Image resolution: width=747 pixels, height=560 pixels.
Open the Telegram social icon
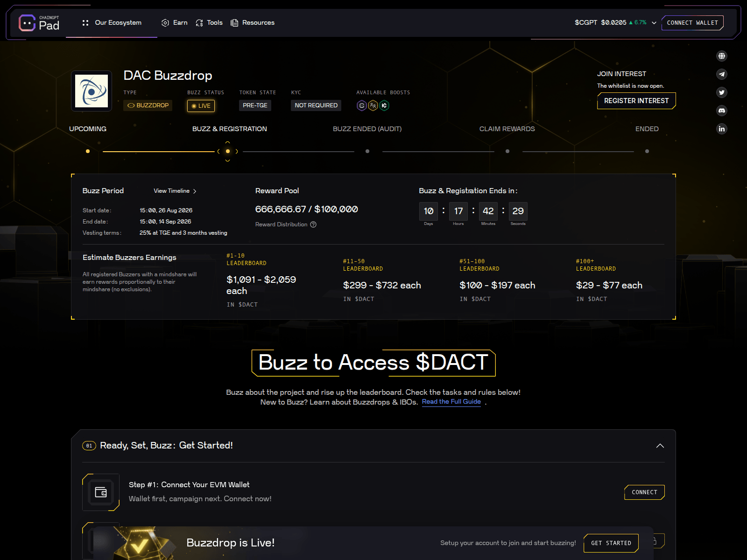722,74
